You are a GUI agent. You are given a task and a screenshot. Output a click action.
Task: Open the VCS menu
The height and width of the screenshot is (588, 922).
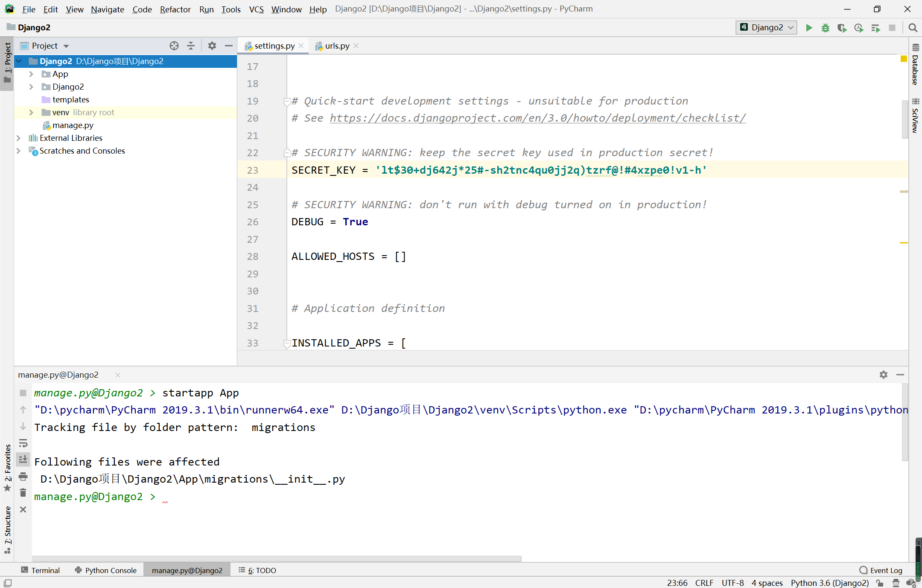tap(256, 9)
